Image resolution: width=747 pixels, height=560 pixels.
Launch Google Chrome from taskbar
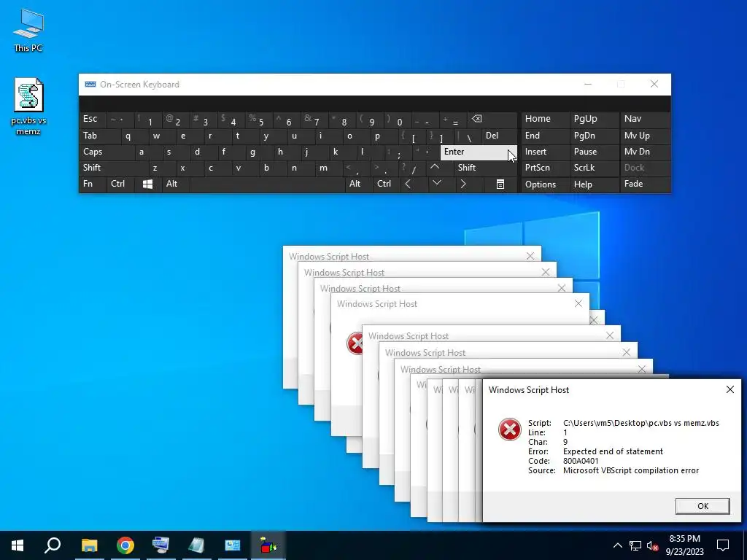click(x=125, y=545)
